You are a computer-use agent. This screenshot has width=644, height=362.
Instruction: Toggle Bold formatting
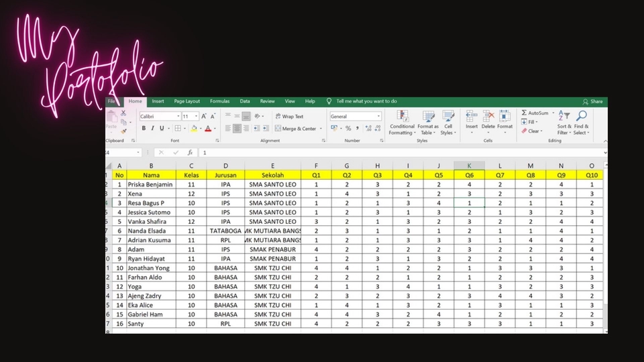coord(144,129)
